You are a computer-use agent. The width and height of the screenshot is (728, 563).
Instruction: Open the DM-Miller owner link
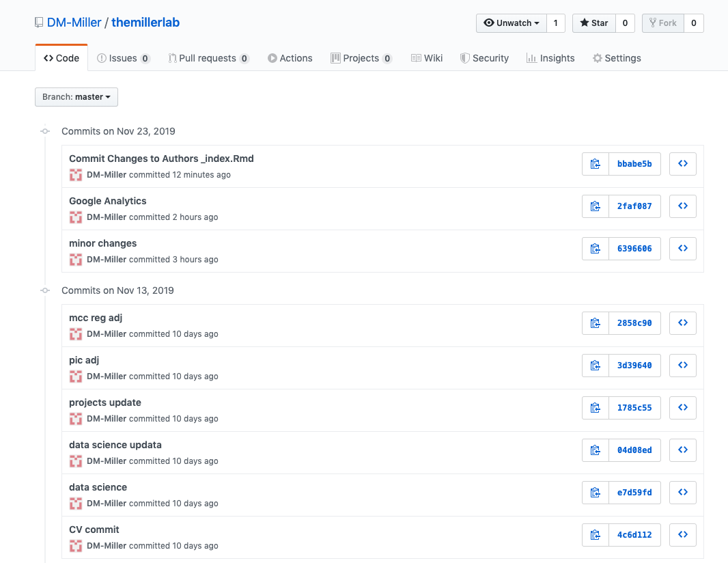(74, 23)
